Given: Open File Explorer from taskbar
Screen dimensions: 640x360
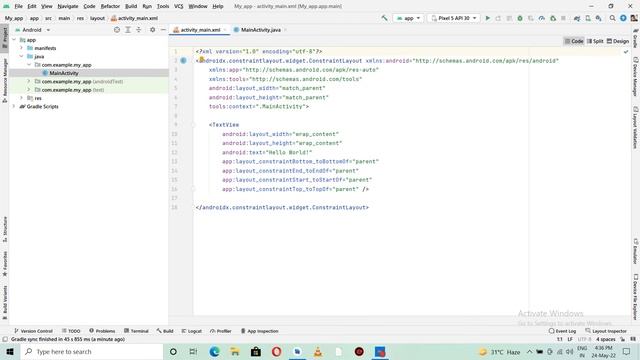Looking at the screenshot, I should pyautogui.click(x=235, y=351).
